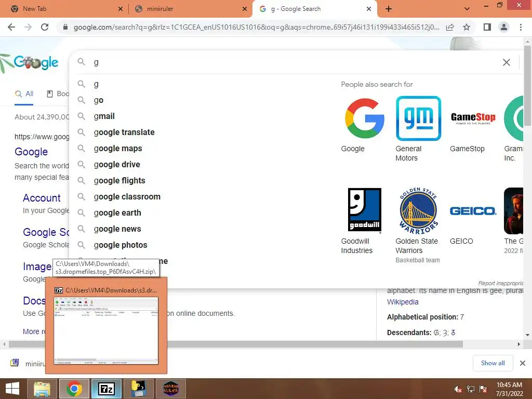Close the downloads bar

pos(523,363)
